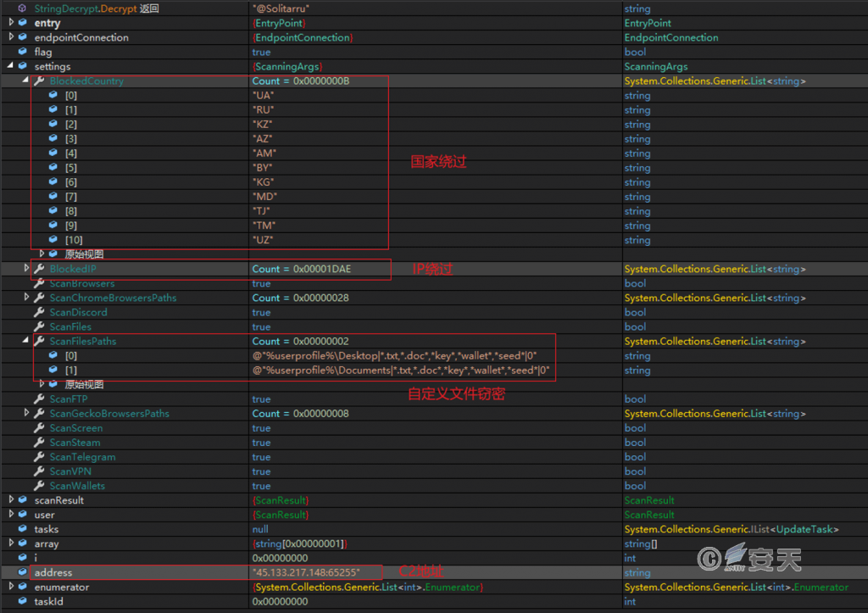Viewport: 868px width, 613px height.
Task: Expand the ScanGeckoBrowsersPaths list
Action: click(27, 414)
